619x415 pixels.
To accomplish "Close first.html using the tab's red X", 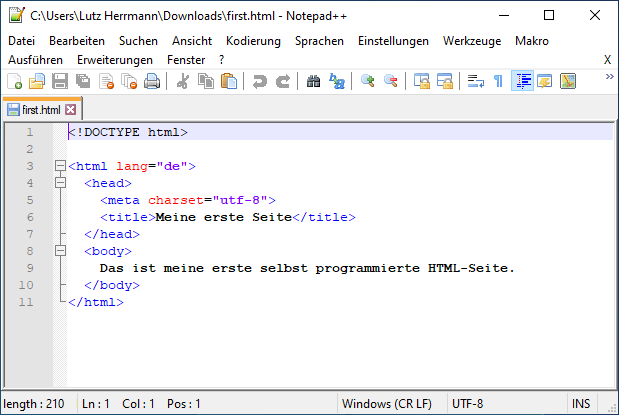I will pyautogui.click(x=71, y=109).
